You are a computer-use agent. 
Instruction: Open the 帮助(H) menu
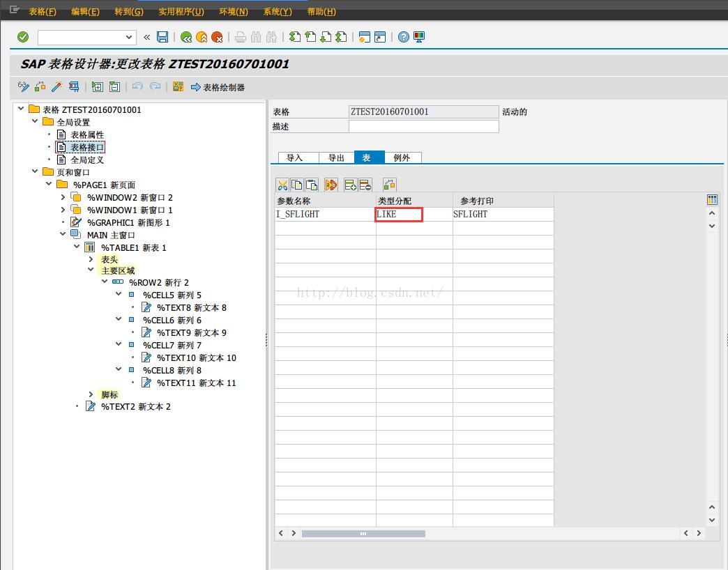click(x=321, y=12)
